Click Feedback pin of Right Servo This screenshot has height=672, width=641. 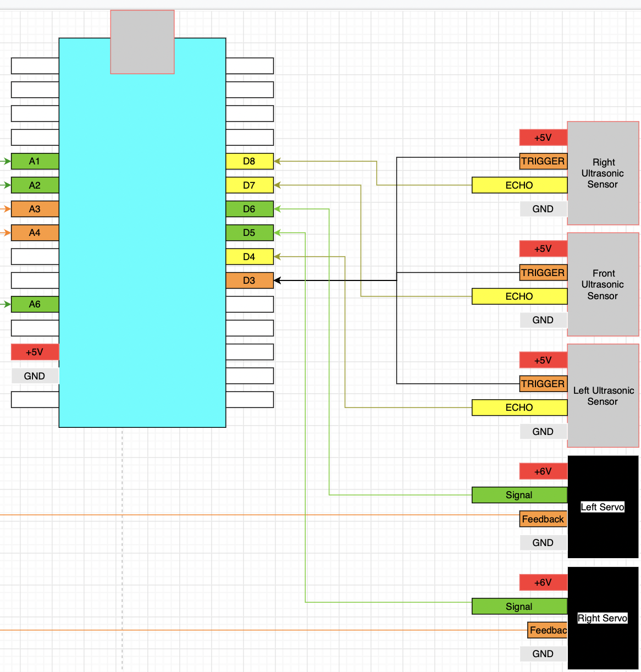(548, 630)
